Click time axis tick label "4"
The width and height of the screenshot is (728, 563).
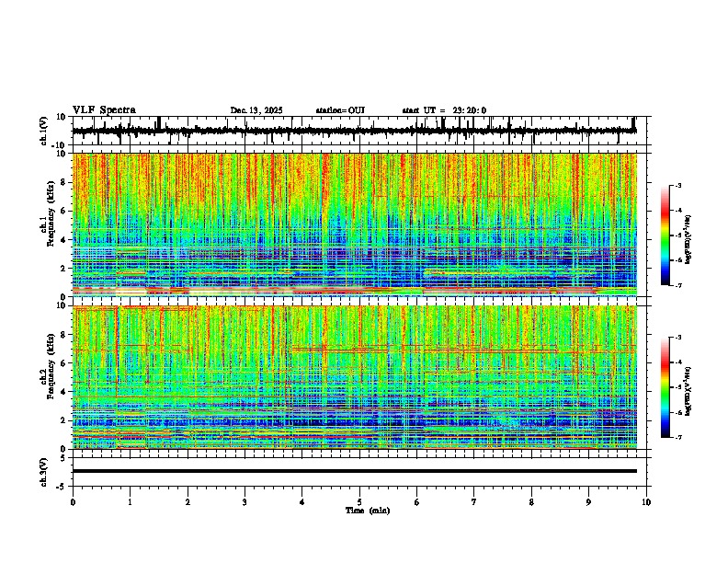[301, 502]
